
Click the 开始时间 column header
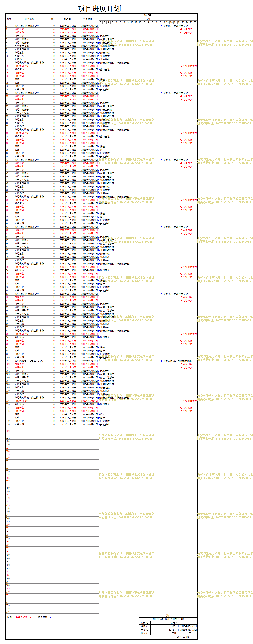[66, 19]
